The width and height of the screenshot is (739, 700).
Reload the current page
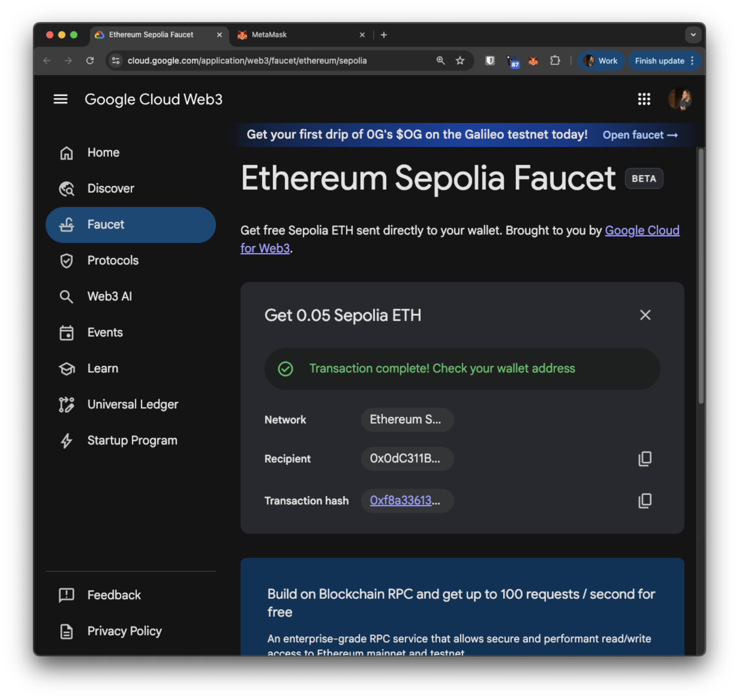90,61
